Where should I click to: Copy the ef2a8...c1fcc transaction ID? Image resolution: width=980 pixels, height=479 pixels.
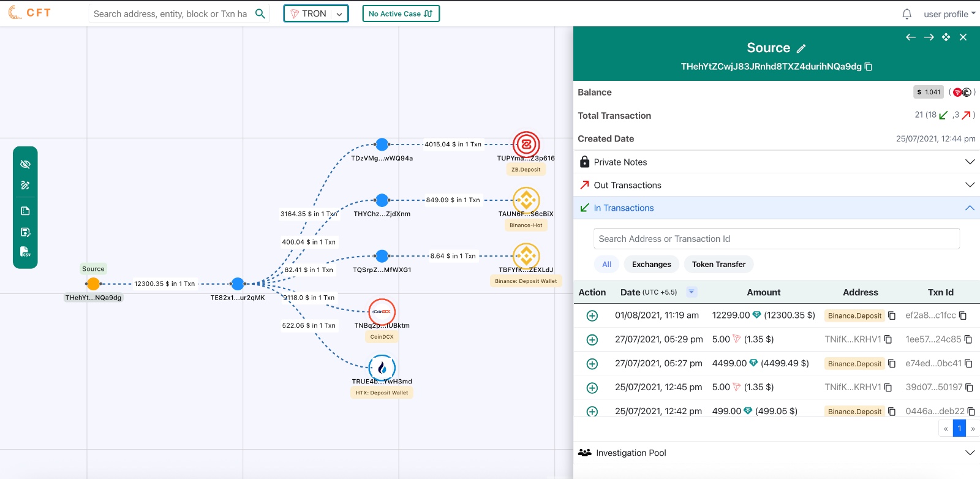(x=963, y=315)
